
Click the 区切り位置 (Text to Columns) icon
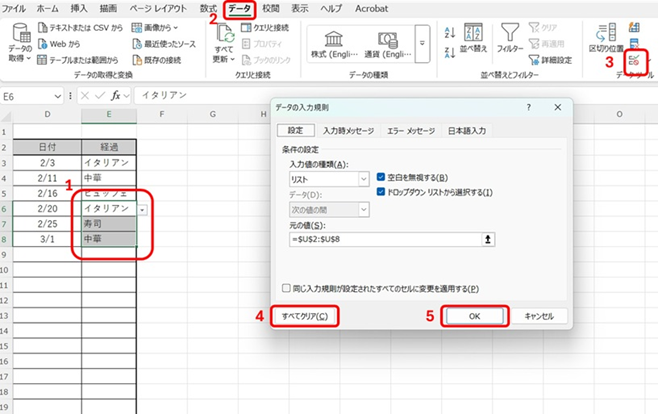pos(602,40)
